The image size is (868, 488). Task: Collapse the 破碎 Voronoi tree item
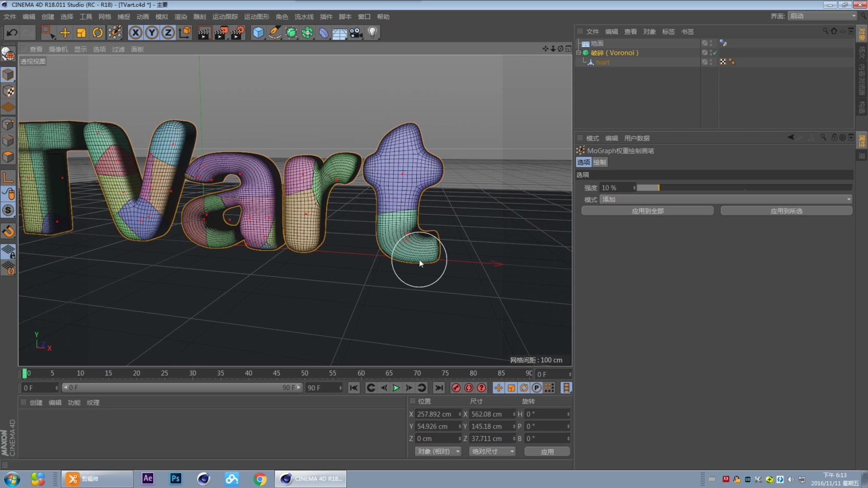click(579, 53)
